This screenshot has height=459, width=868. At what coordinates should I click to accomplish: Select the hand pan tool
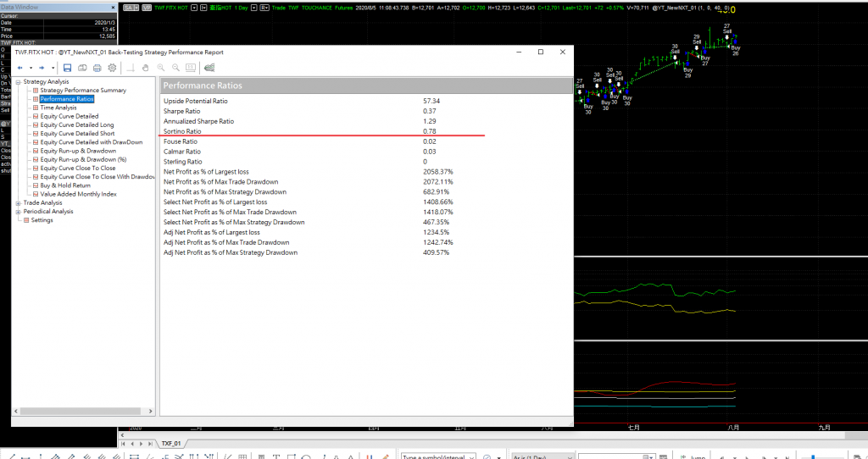tap(146, 68)
